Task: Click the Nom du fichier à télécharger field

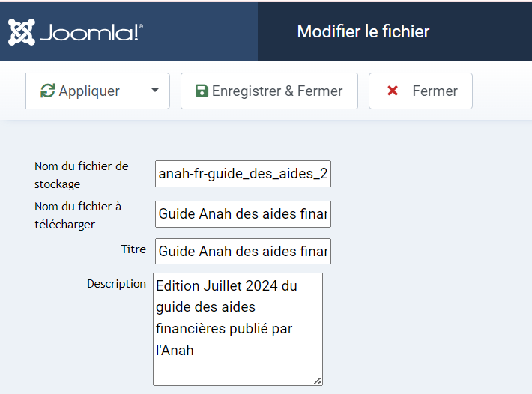Action: 243,214
